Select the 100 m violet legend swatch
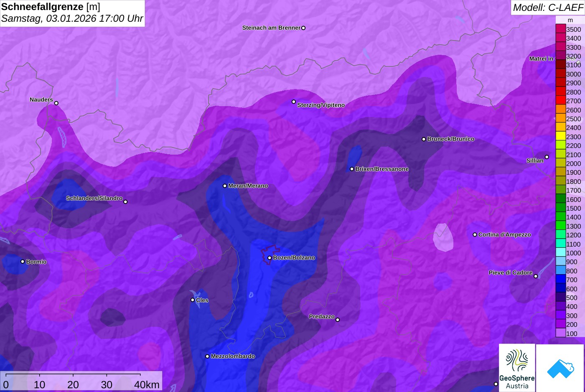Viewport: 585px width, 392px height. 560,333
